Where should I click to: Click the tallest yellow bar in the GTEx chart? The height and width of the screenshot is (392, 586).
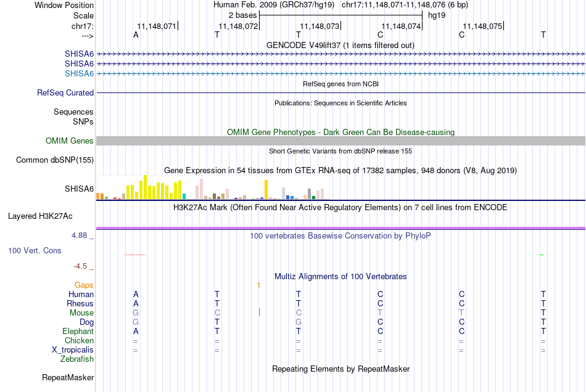tap(146, 187)
